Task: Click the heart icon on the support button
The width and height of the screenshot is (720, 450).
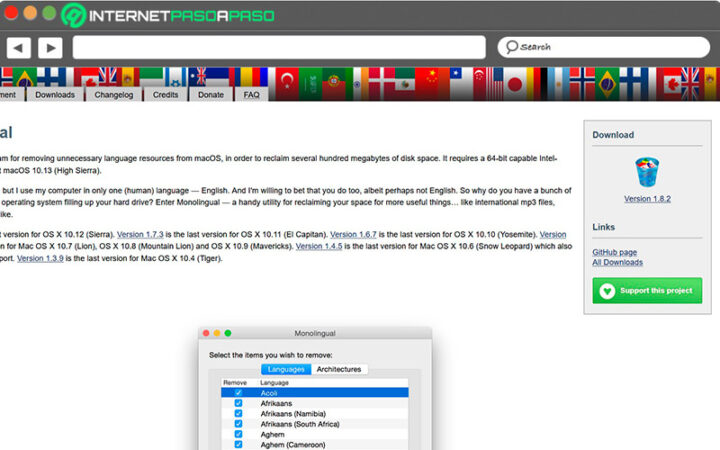Action: [608, 291]
